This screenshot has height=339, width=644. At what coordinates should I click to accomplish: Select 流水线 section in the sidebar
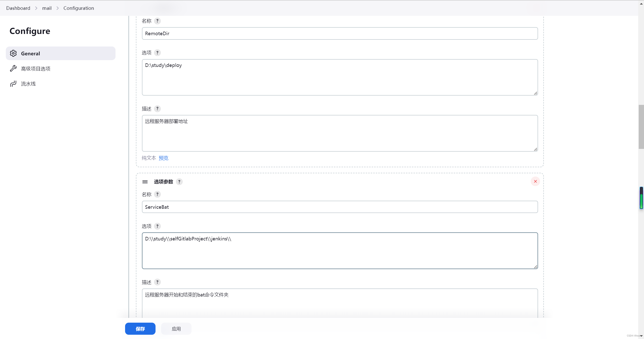(x=28, y=84)
